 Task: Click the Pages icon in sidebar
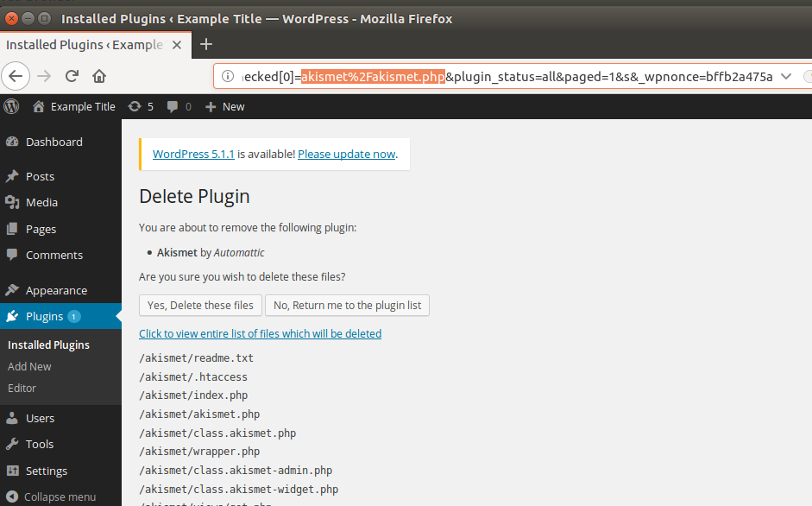[x=12, y=229]
